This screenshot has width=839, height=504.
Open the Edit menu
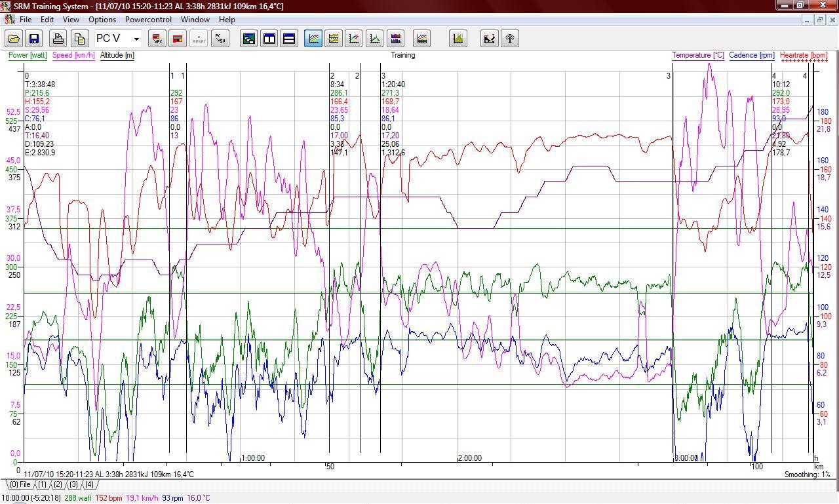click(x=47, y=20)
